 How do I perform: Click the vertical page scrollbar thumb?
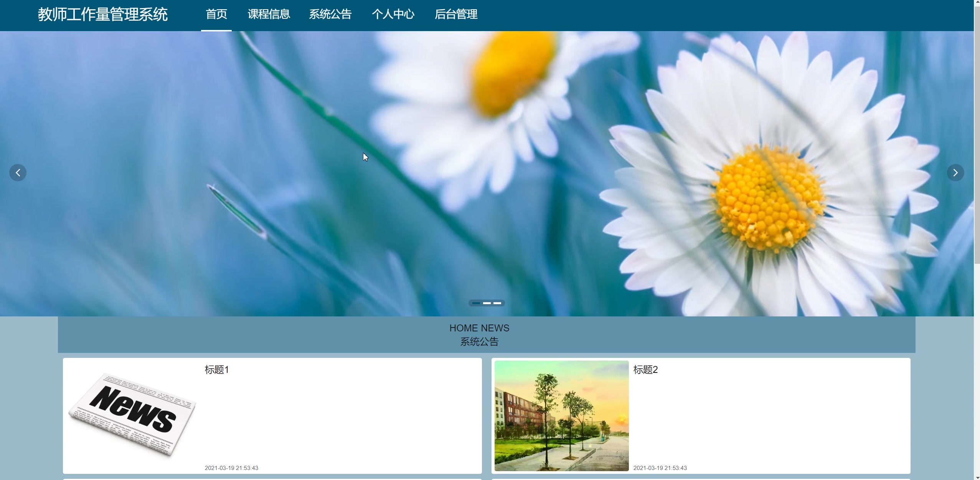977,134
